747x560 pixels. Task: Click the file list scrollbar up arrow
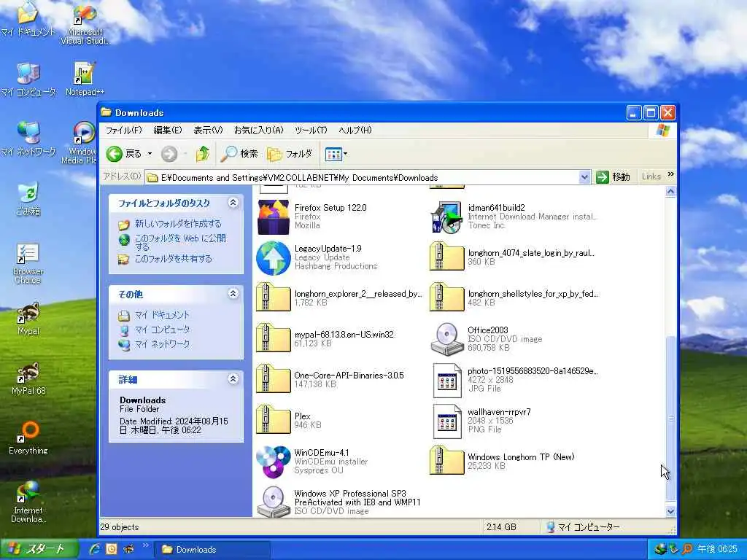pos(670,192)
